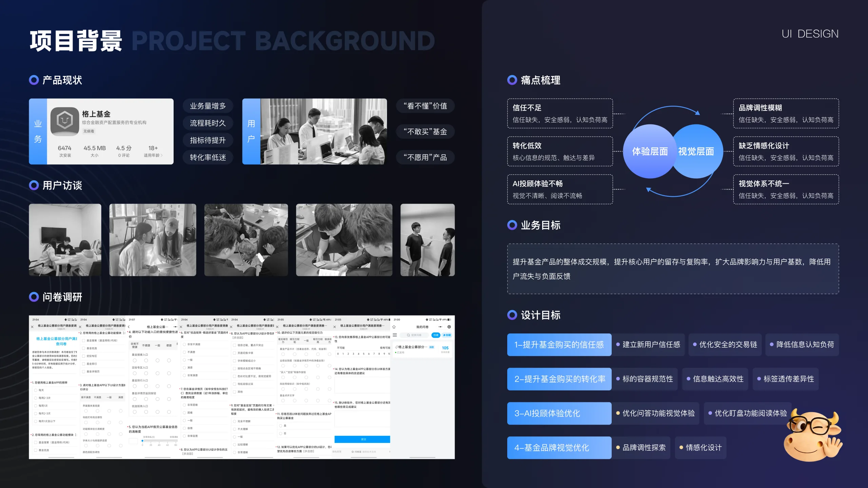Click the 缺乏情感化设计 pain point card
This screenshot has height=488, width=868.
tap(786, 151)
